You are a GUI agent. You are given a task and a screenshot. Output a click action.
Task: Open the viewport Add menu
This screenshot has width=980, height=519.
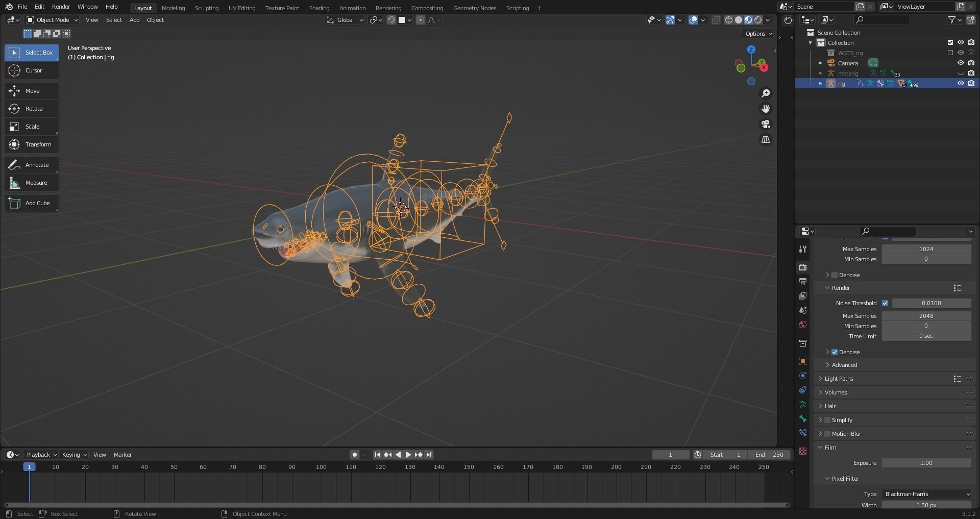134,20
